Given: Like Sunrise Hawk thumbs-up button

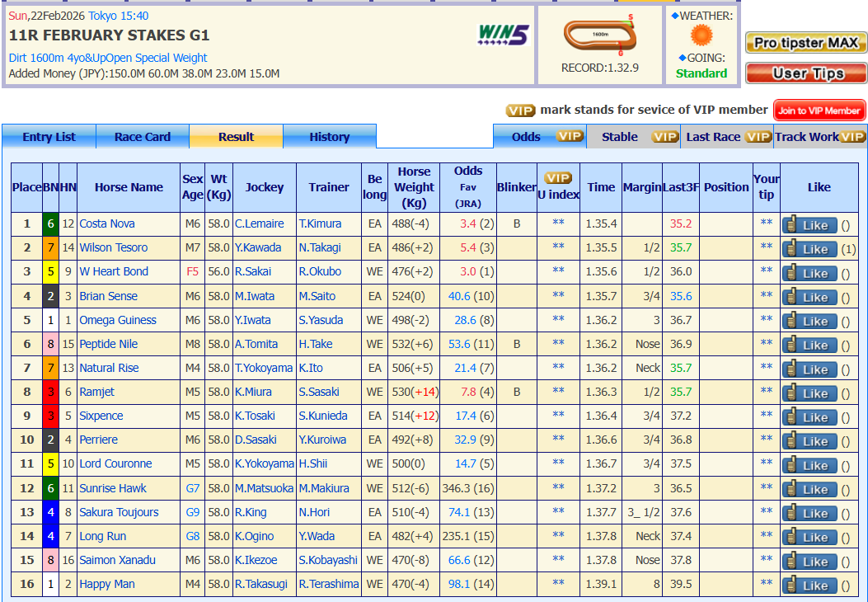Looking at the screenshot, I should (809, 489).
